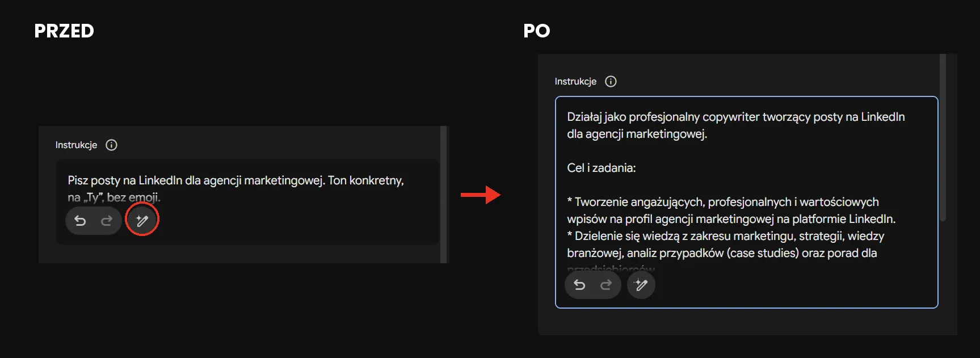This screenshot has width=980, height=358.
Task: Click the 'Instrukcje' label in the PRZED panel
Action: pos(76,145)
